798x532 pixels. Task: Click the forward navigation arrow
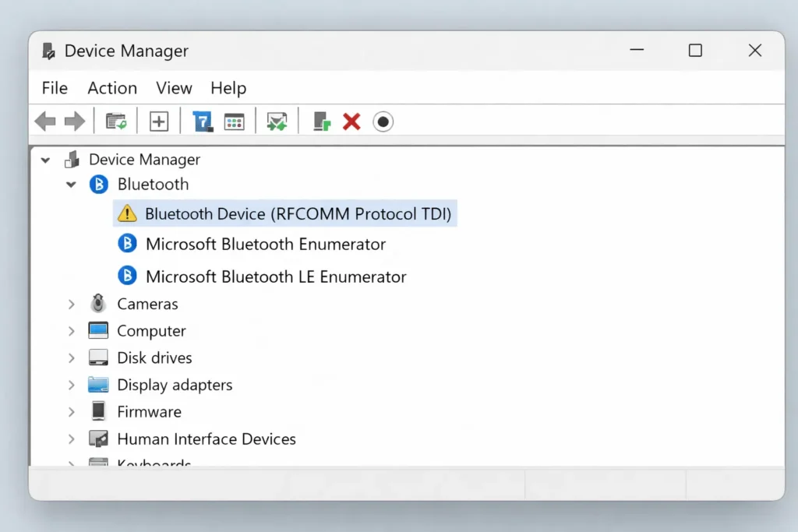(75, 121)
